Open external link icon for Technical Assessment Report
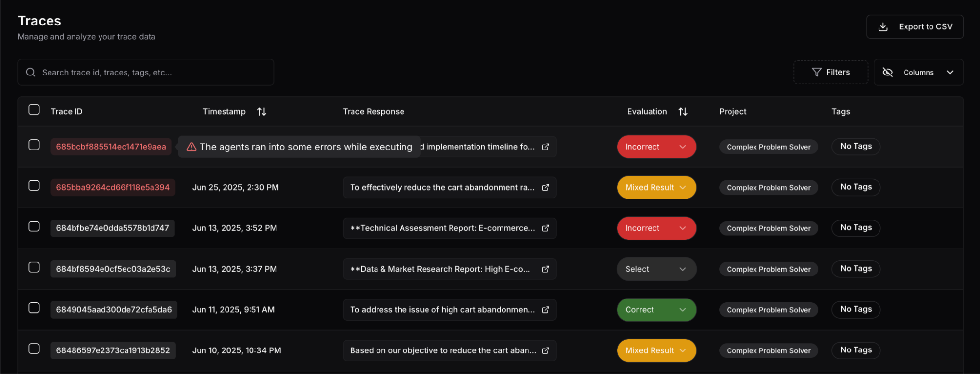This screenshot has height=374, width=980. click(x=545, y=228)
